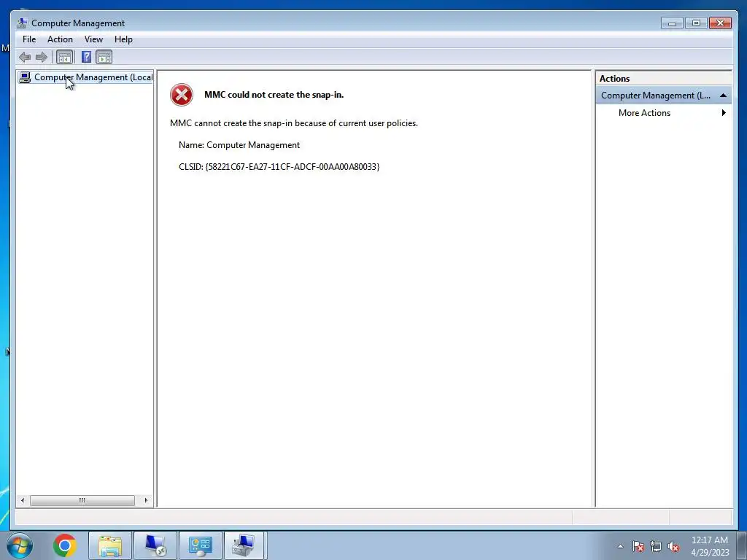Viewport: 747px width, 560px height.
Task: Click 'MMC could not create the snap-in.' heading
Action: tap(274, 95)
